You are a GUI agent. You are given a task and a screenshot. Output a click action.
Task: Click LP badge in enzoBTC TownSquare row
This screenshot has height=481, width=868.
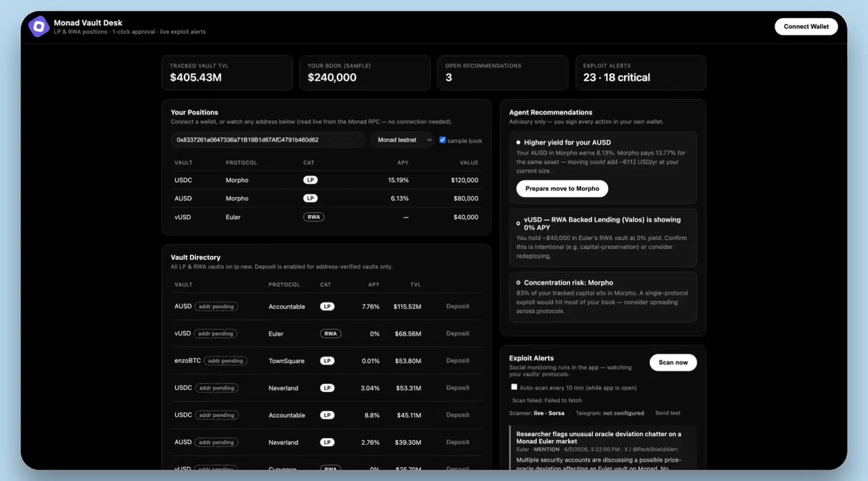(x=327, y=360)
